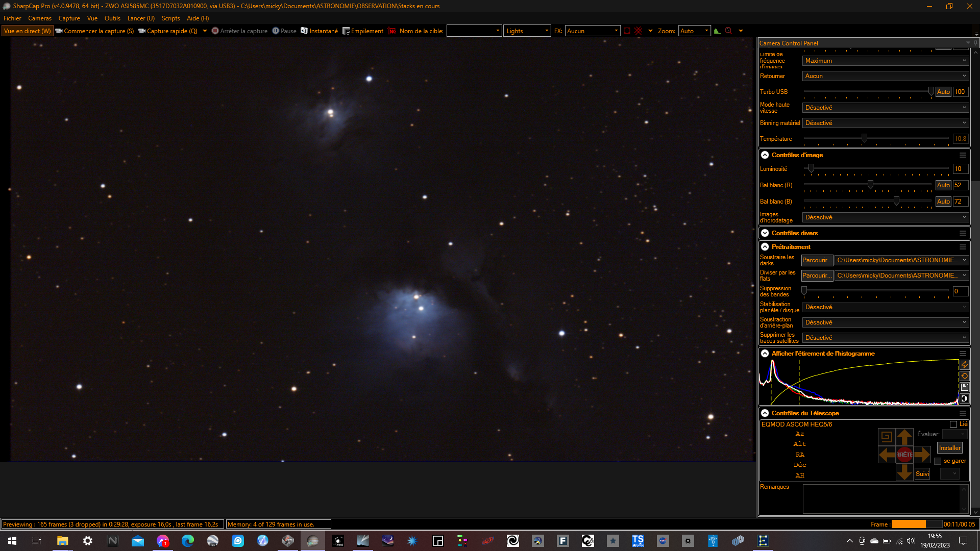Toggle Auto for Bal blanc (B)
The image size is (980, 551).
coord(943,202)
